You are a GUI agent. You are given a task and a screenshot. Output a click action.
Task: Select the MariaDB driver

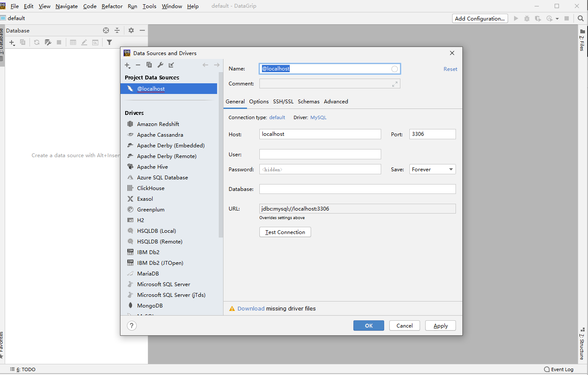point(148,274)
